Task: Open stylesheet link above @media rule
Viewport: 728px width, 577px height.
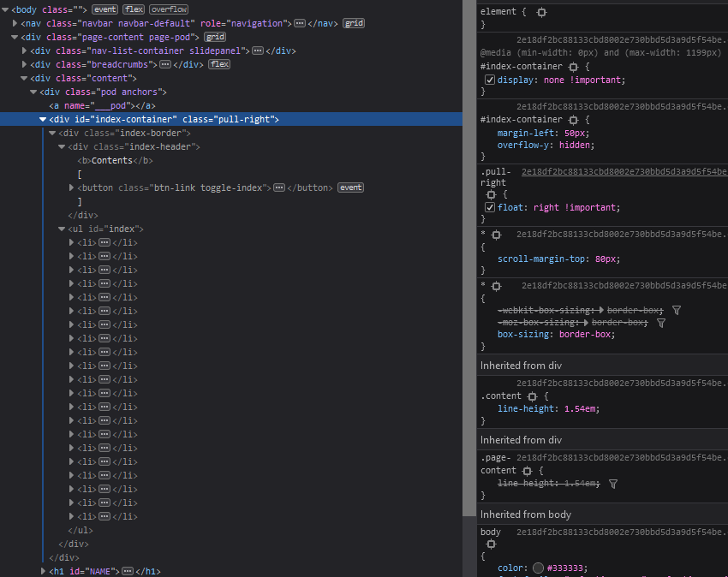Action: click(622, 40)
